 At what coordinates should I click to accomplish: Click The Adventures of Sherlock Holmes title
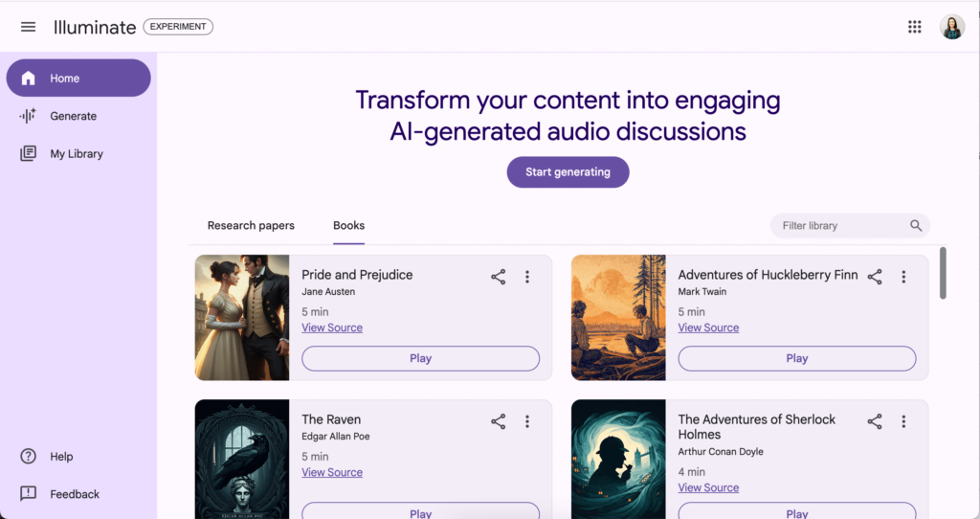click(x=757, y=426)
